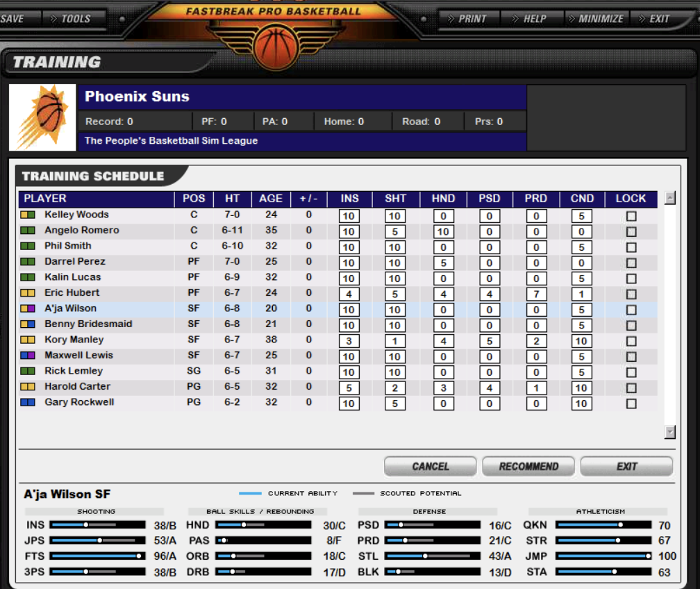700x589 pixels.
Task: Click on player name Eric Hubert
Action: [72, 293]
